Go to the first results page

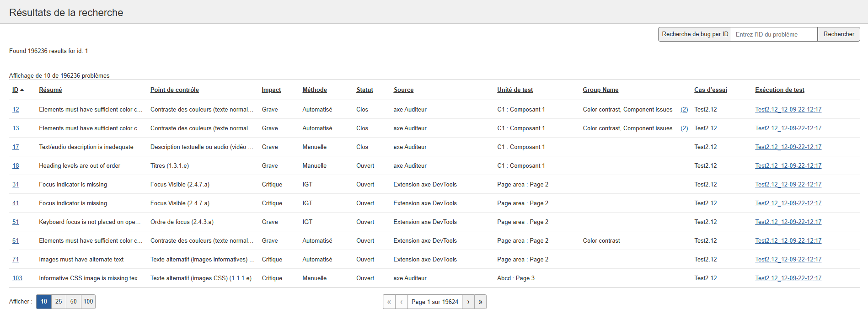pyautogui.click(x=389, y=302)
